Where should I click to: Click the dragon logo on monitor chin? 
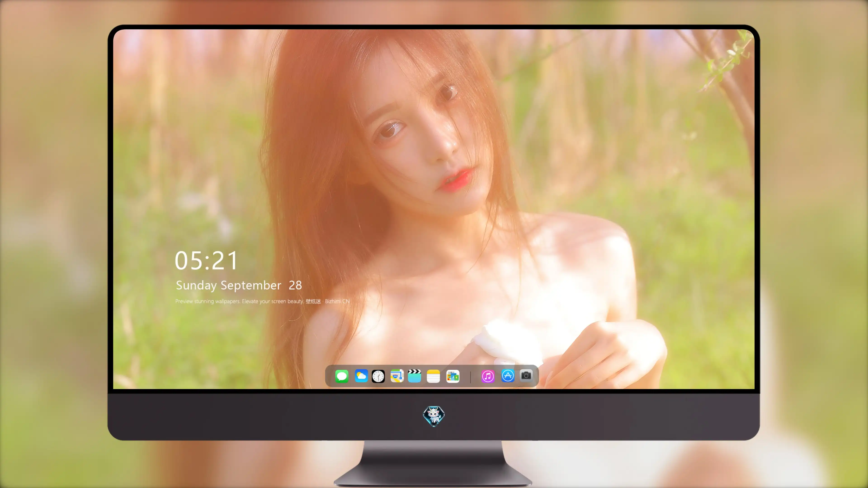(434, 416)
